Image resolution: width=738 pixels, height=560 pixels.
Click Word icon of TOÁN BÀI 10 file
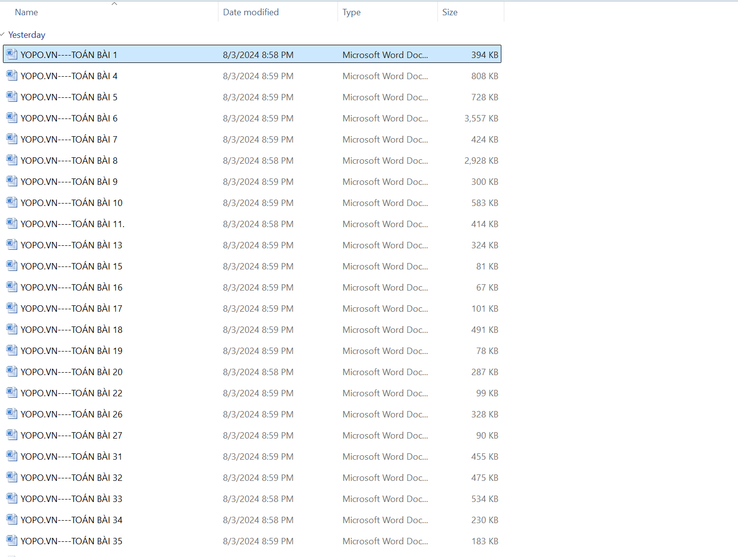pyautogui.click(x=12, y=202)
